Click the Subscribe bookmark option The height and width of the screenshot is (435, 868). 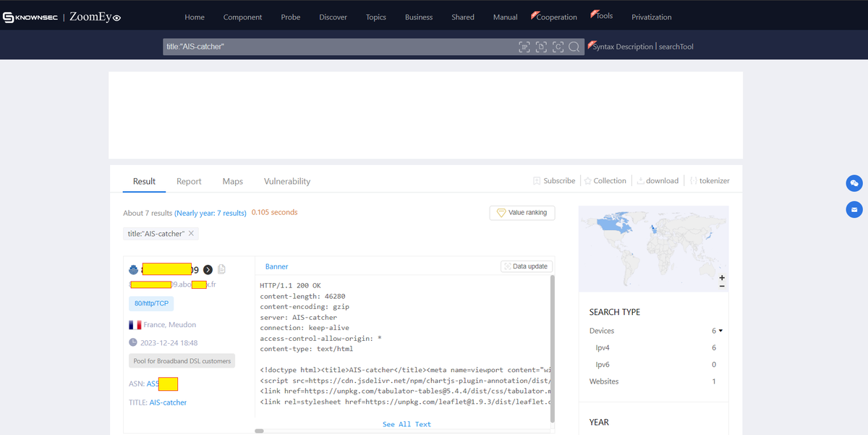tap(554, 181)
